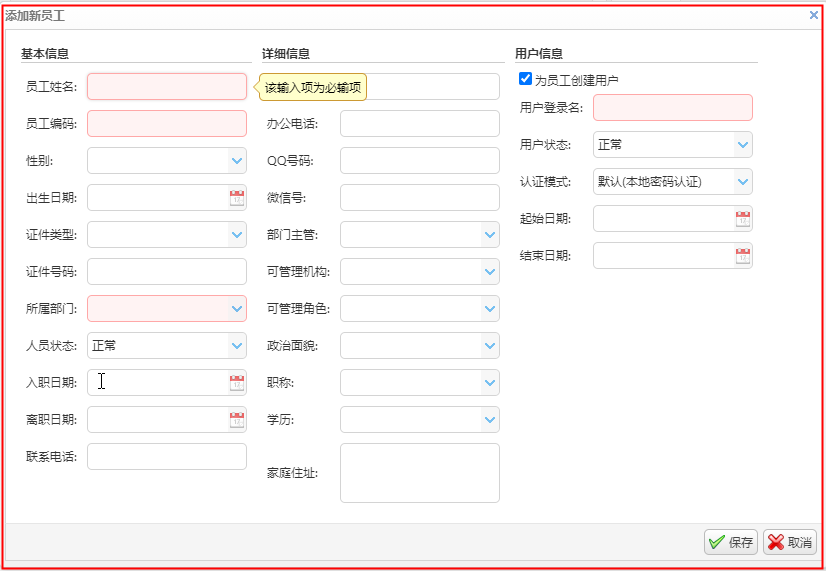The width and height of the screenshot is (826, 571).
Task: Click the 保存 button
Action: coord(731,542)
